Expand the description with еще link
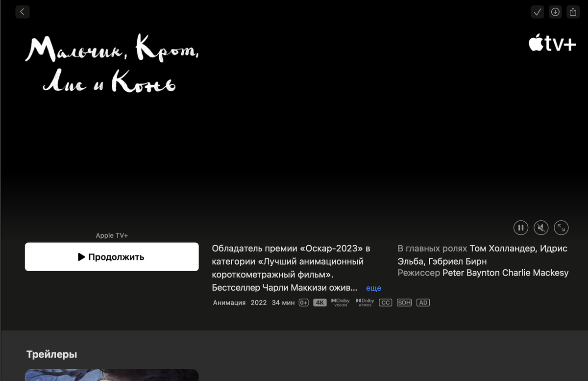 pos(373,288)
